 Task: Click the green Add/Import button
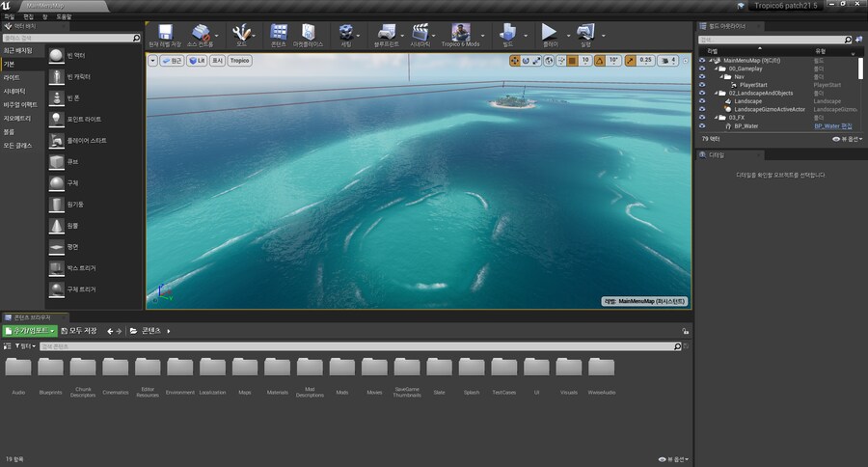[30, 331]
